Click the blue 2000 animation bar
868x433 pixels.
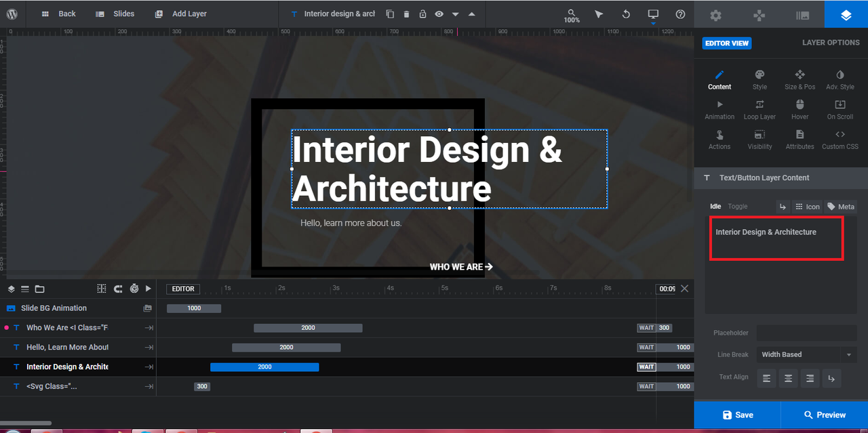click(x=264, y=367)
